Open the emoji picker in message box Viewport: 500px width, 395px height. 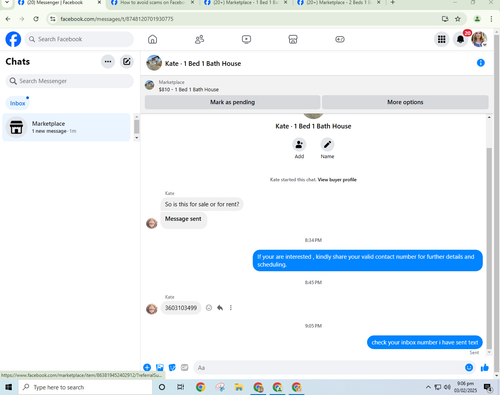(x=469, y=367)
